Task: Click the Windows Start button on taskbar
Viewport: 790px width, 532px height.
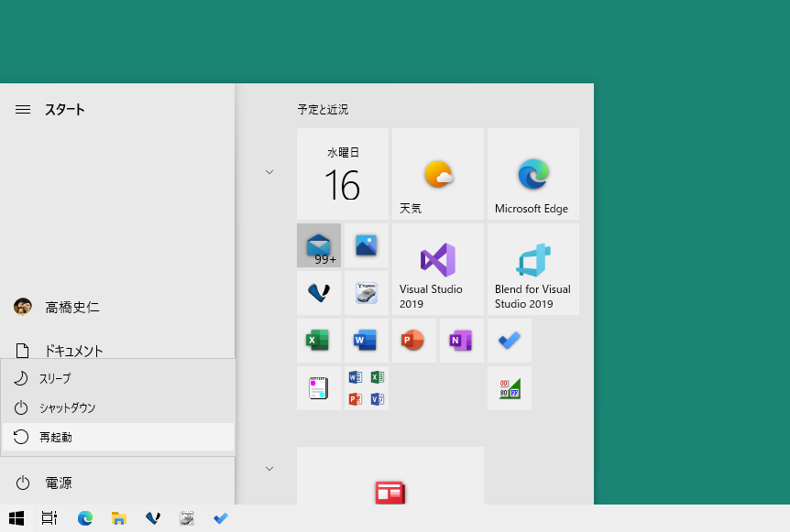Action: (16, 518)
